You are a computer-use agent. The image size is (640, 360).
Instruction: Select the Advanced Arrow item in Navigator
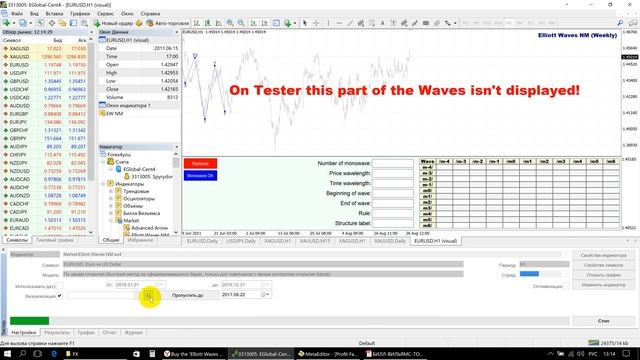(149, 228)
